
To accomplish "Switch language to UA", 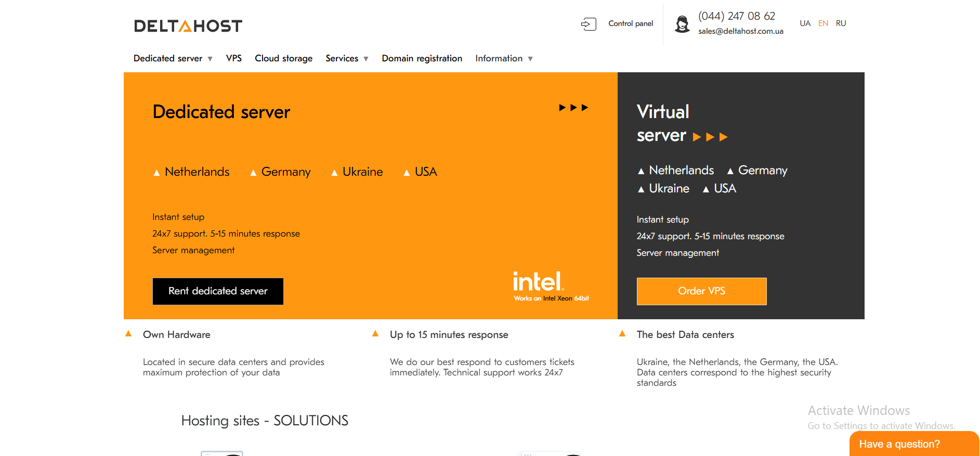I will 805,23.
